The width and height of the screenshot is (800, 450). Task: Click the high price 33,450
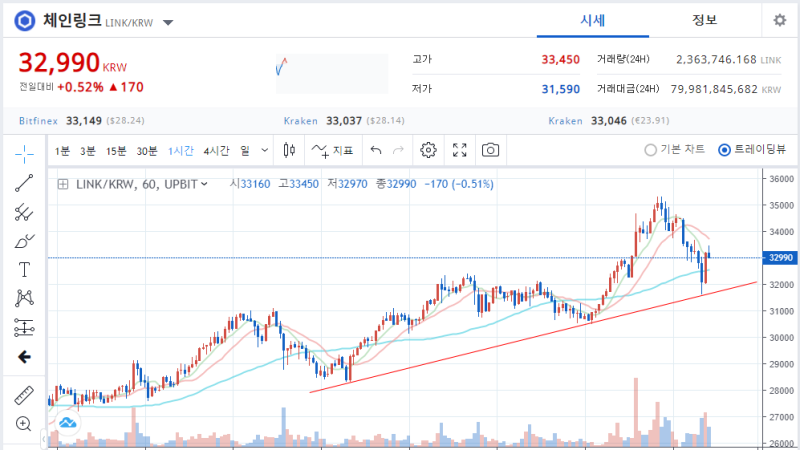[x=560, y=60]
